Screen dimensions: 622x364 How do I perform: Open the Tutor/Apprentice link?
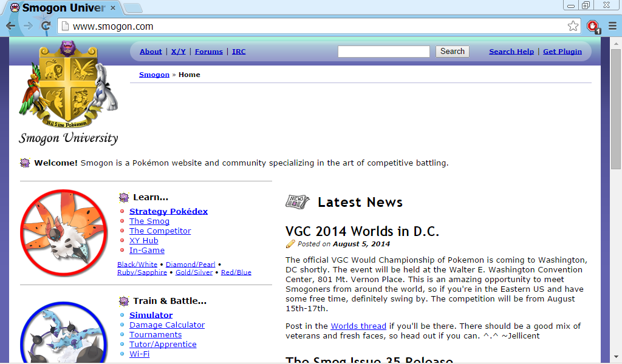pyautogui.click(x=163, y=344)
